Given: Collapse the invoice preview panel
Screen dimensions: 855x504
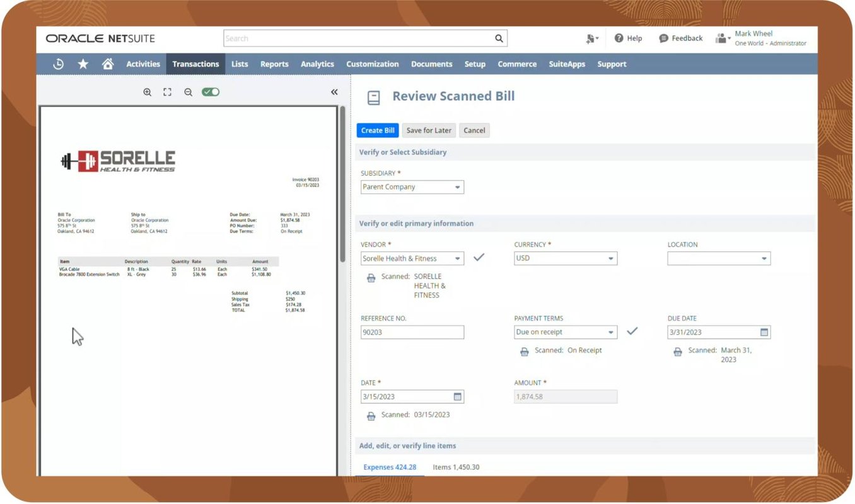Looking at the screenshot, I should pos(334,91).
